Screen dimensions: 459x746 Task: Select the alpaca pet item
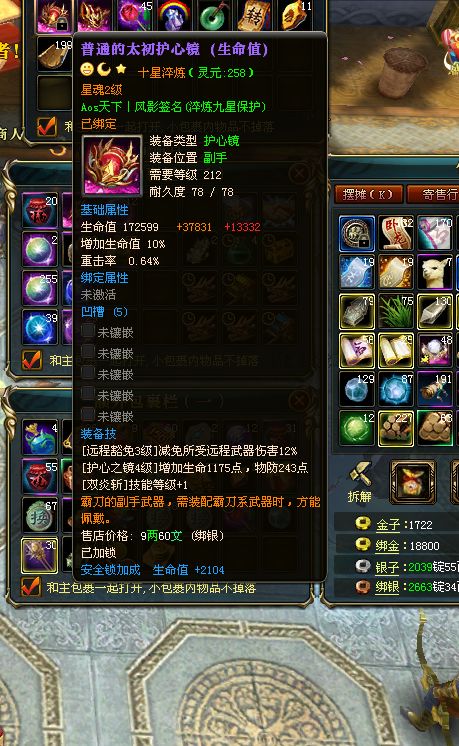coord(435,272)
